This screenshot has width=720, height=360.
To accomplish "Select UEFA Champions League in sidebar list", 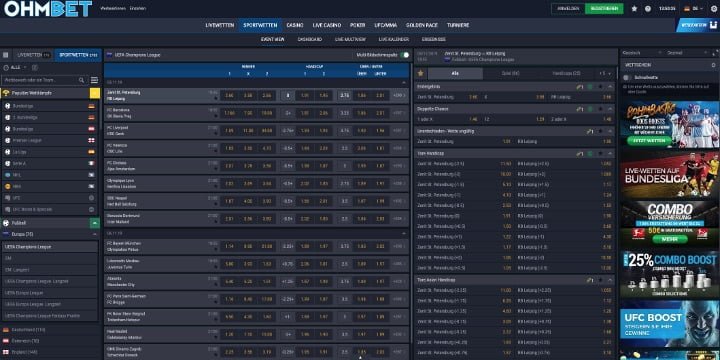I will 50,247.
